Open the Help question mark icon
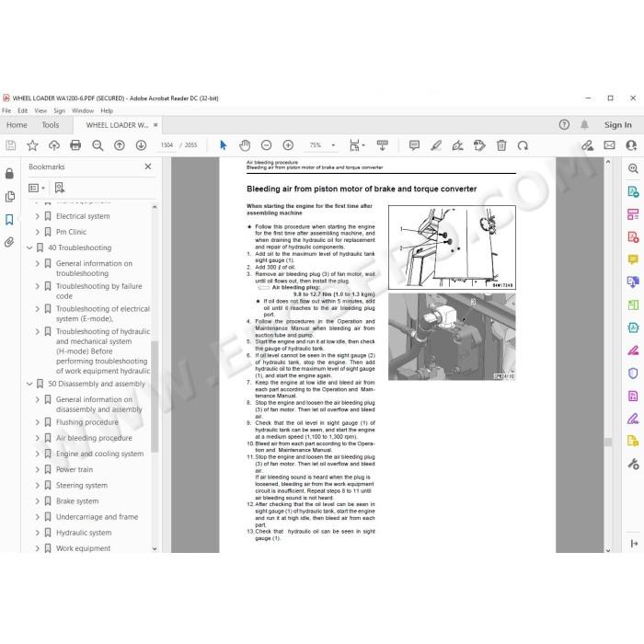The width and height of the screenshot is (644, 644). (564, 125)
